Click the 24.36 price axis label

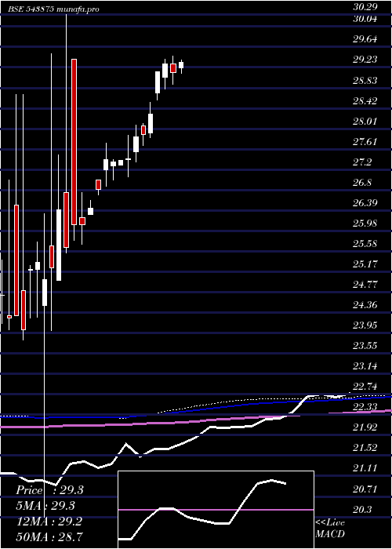click(365, 305)
